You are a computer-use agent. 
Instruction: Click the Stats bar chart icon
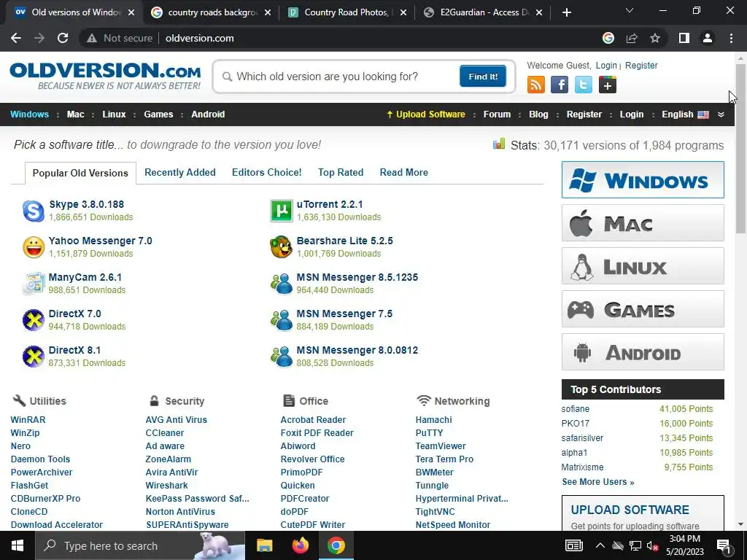click(x=499, y=144)
